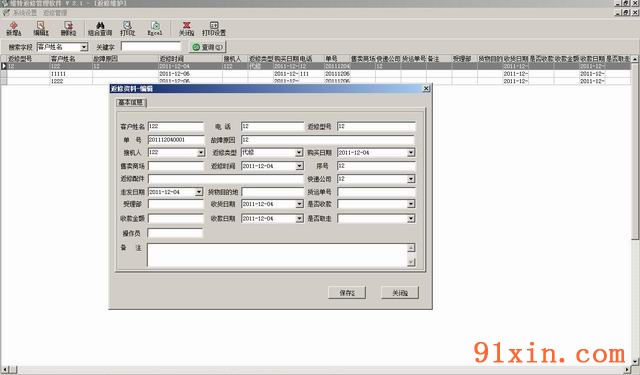The height and width of the screenshot is (375, 640).
Task: Select the 基本信息 tab in dialog
Action: (131, 102)
